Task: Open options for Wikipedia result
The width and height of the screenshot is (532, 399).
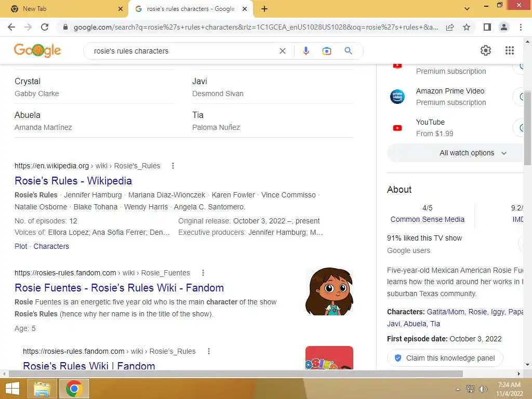Action: (173, 166)
